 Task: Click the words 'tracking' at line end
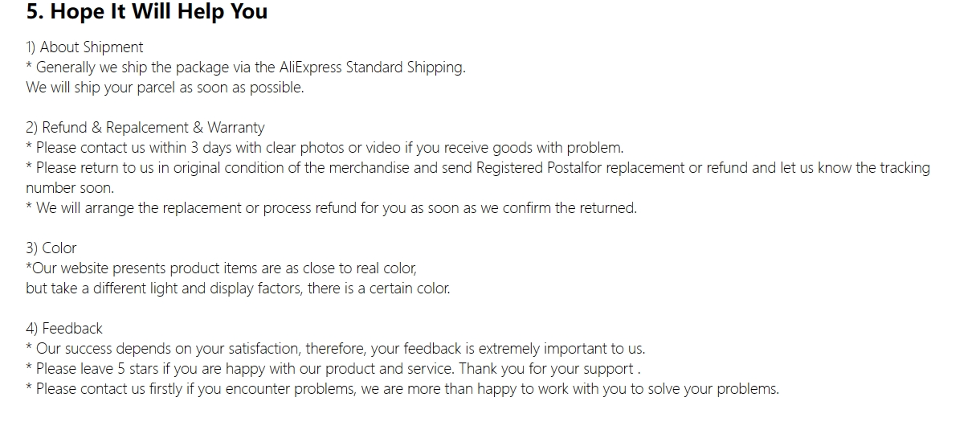(x=904, y=168)
